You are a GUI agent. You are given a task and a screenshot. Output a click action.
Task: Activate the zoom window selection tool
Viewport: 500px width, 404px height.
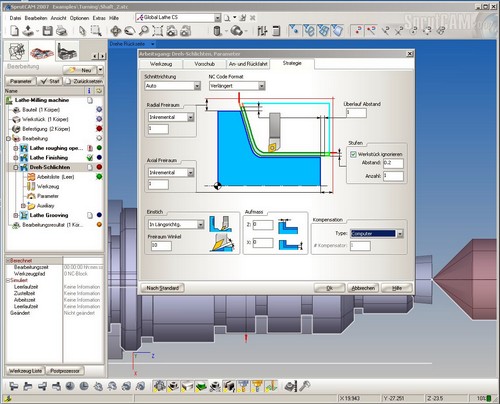[x=96, y=31]
